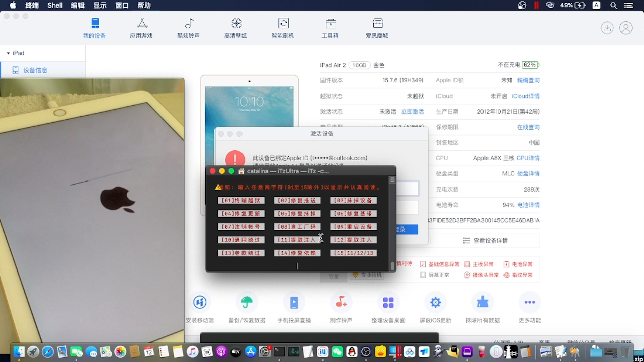
Task: Open App Store from the Dock
Action: pos(251,352)
